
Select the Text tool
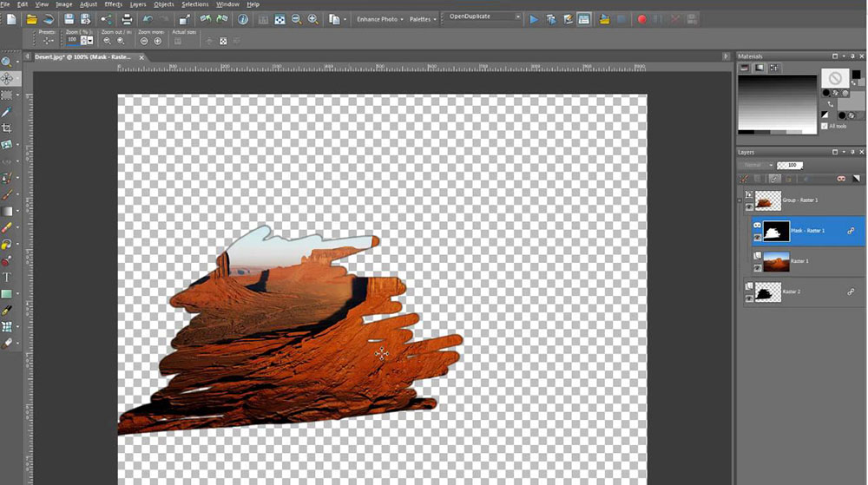(7, 277)
